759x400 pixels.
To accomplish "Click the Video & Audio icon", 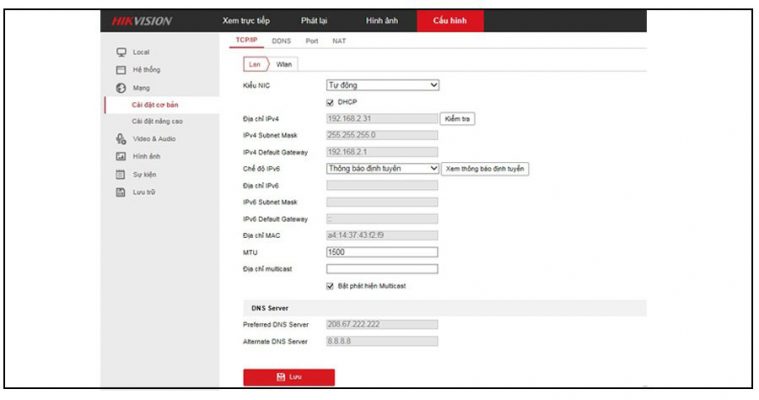I will click(120, 139).
